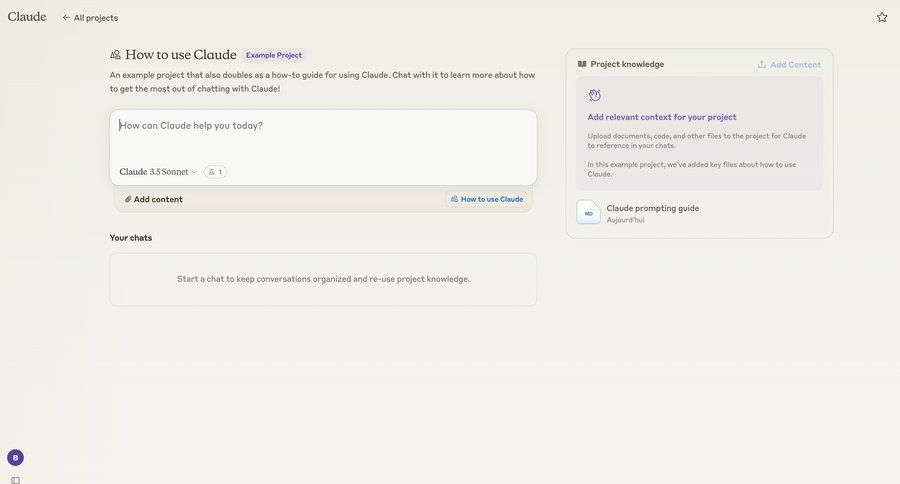Click the 'Aujourd'hui' file date label
The height and width of the screenshot is (484, 900).
625,220
